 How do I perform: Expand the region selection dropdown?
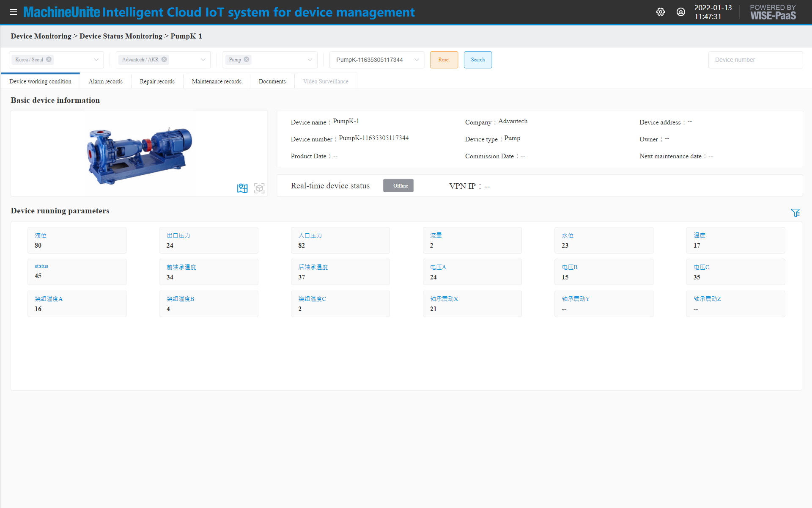click(96, 60)
